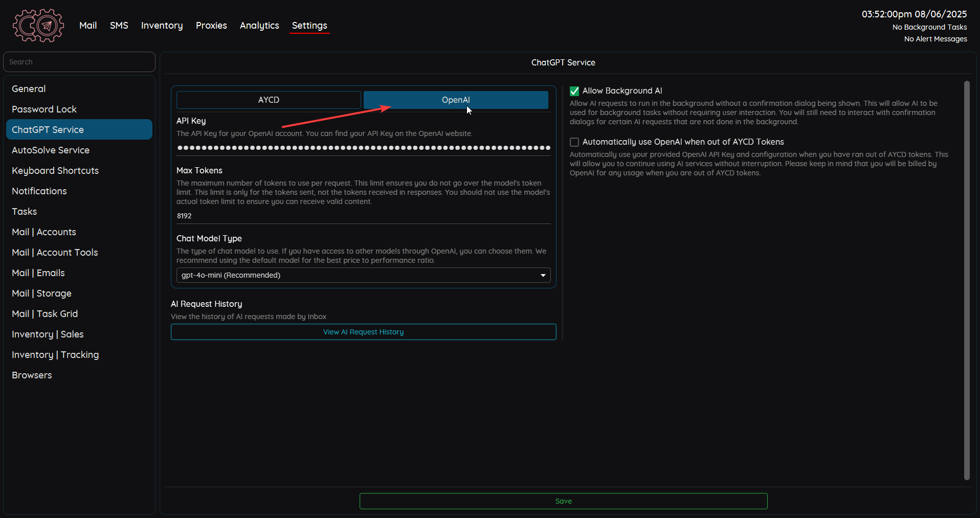Open the Mail menu
Image resolution: width=980 pixels, height=518 pixels.
tap(87, 25)
